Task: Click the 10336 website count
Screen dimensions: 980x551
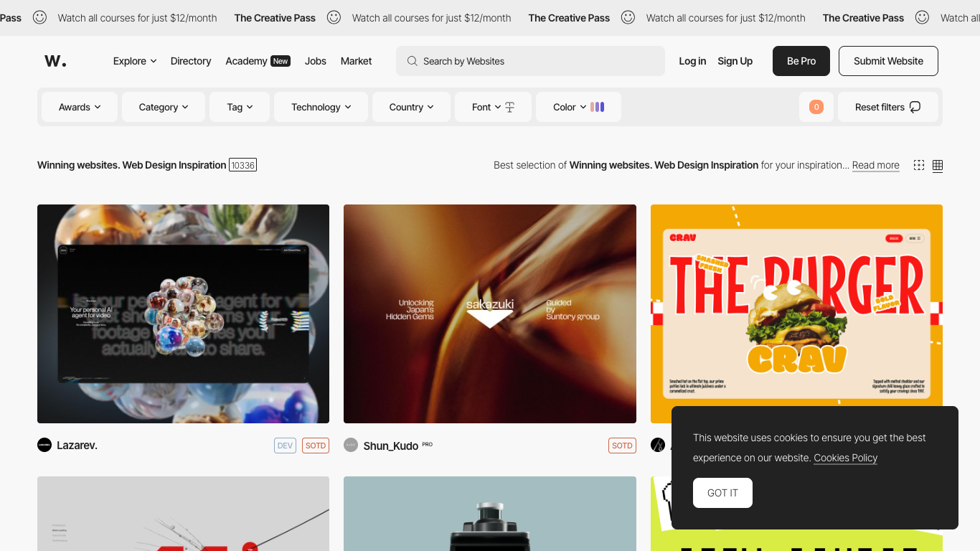Action: point(243,165)
